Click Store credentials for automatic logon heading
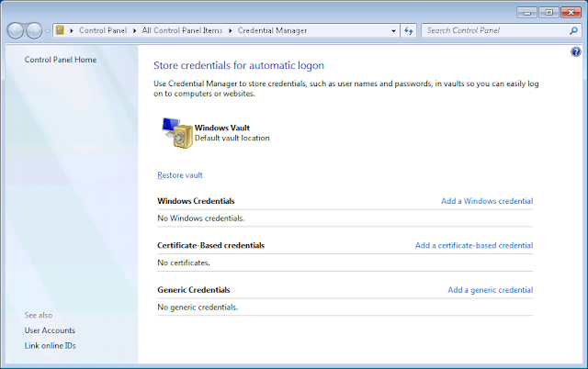Screen dimensions: 588x369 (x=239, y=65)
